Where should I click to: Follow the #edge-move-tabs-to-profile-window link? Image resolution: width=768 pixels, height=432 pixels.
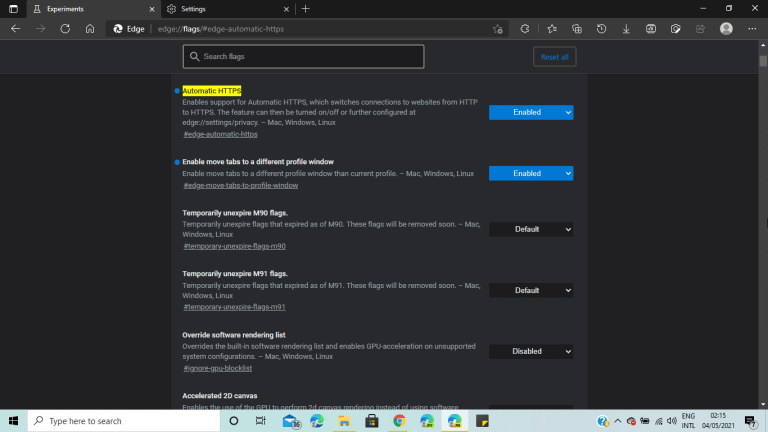(x=240, y=186)
